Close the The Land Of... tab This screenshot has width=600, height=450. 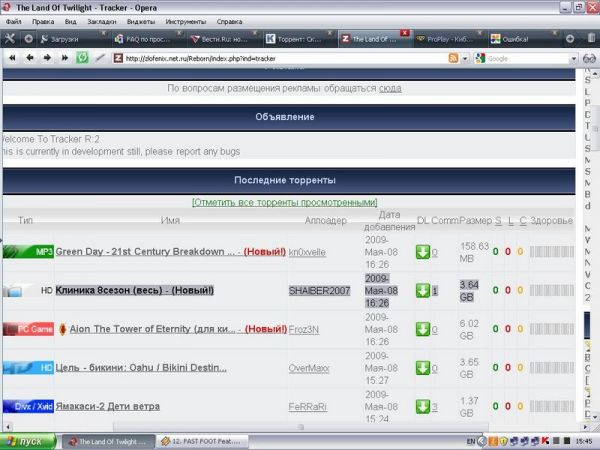coord(405,33)
